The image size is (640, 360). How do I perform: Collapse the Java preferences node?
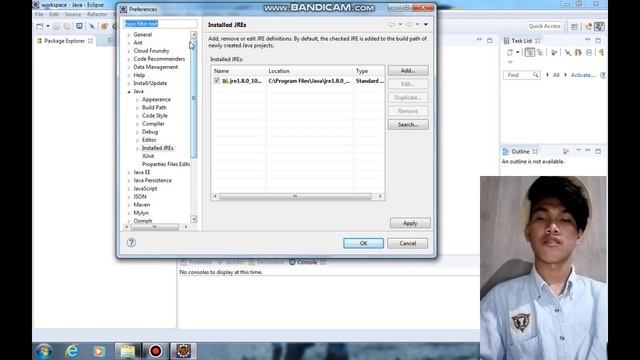pyautogui.click(x=129, y=92)
